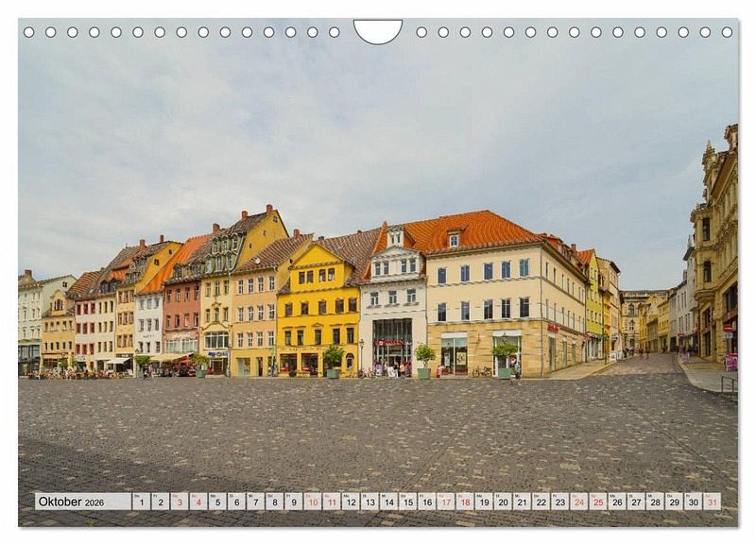Image resolution: width=756 pixels, height=545 pixels.
Task: Select the red day 10 cell
Action: pyautogui.click(x=313, y=502)
